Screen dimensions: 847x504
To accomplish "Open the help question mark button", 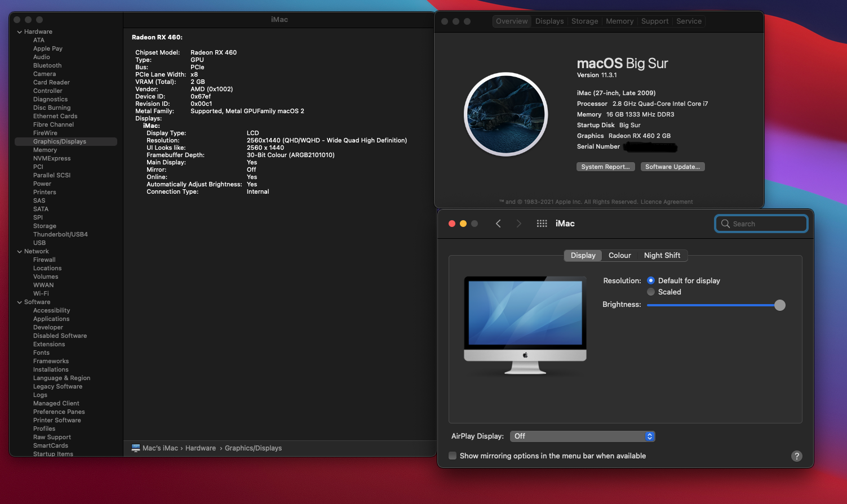I will (796, 456).
